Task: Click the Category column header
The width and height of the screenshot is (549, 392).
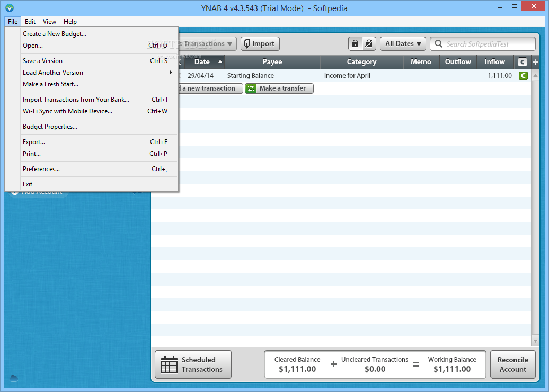Action: [361, 62]
